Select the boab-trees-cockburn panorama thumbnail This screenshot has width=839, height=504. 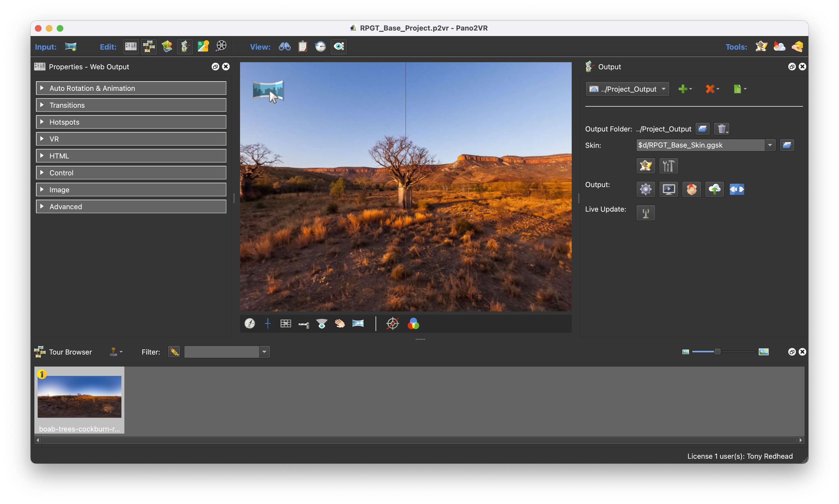[79, 397]
